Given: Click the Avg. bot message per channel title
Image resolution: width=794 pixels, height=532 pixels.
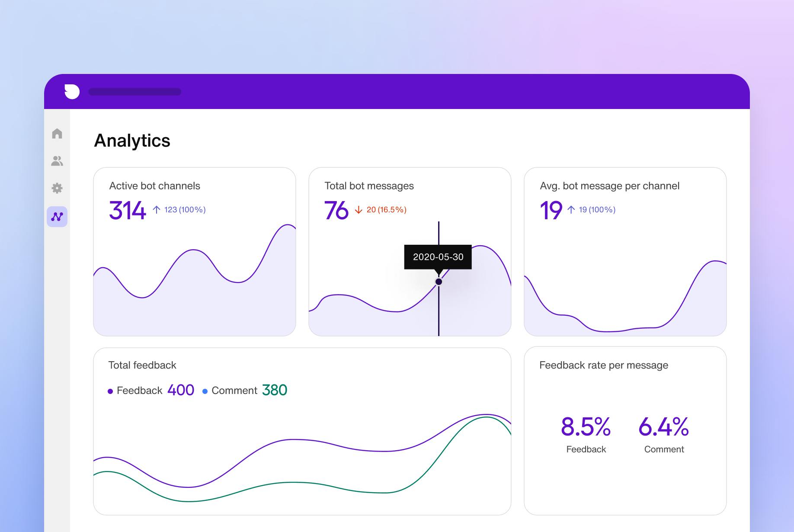Looking at the screenshot, I should point(610,186).
